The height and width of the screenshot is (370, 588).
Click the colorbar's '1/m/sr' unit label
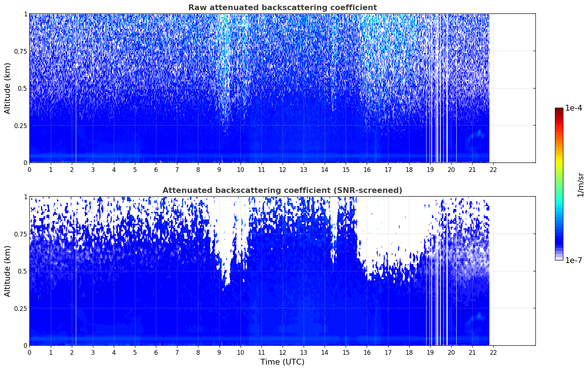(580, 184)
